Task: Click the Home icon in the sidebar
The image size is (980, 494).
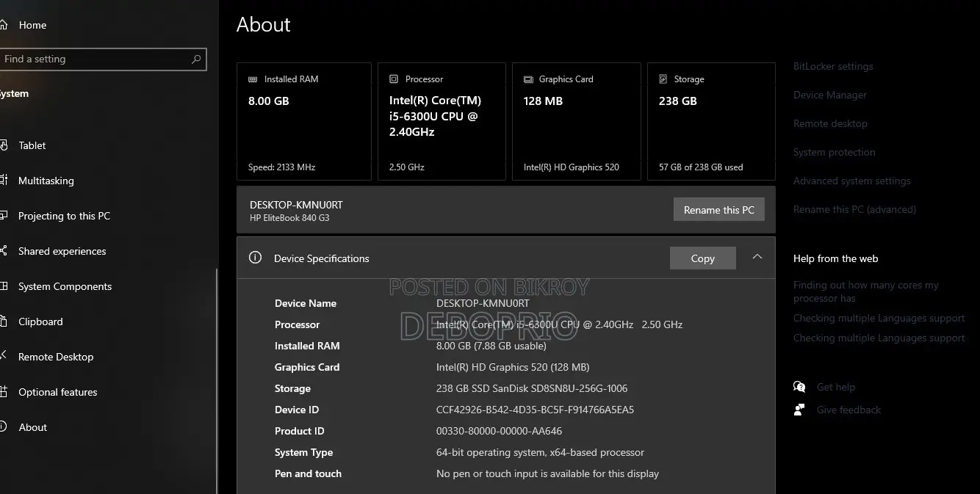Action: tap(3, 25)
